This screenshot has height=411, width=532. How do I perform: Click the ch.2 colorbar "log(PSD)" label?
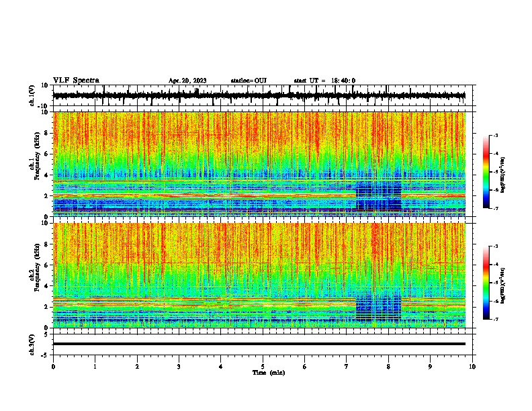click(502, 285)
